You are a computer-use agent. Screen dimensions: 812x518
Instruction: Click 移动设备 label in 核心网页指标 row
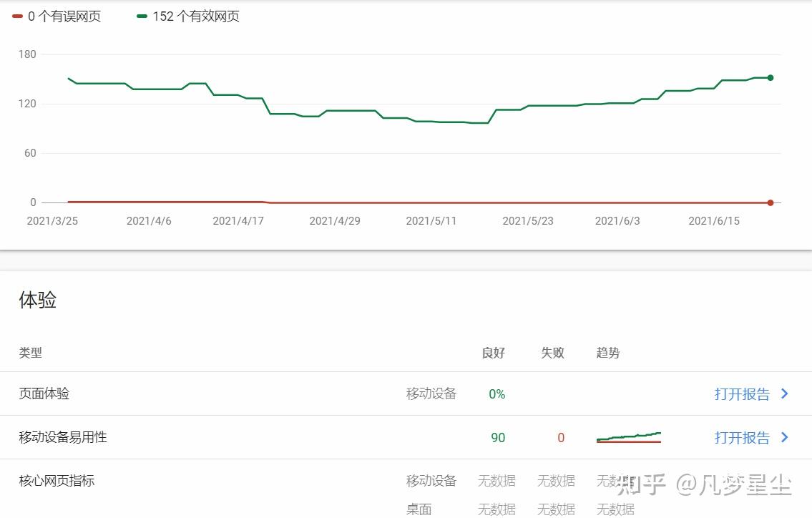(x=431, y=481)
